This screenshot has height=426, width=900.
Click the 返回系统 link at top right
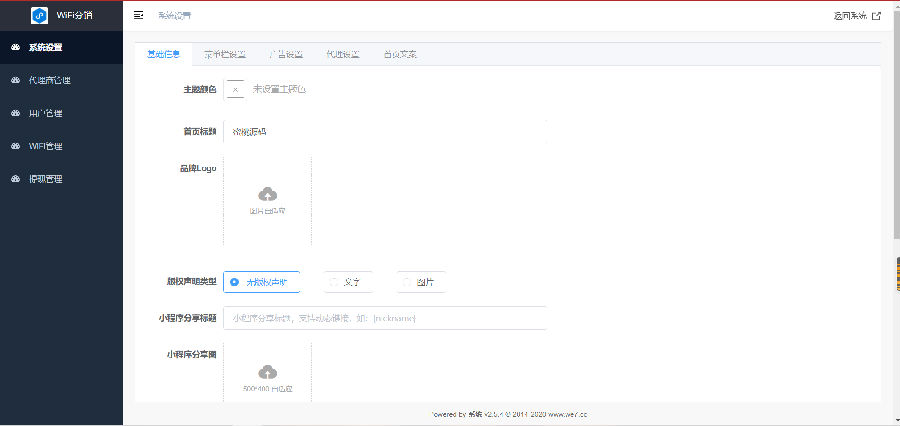coord(856,16)
